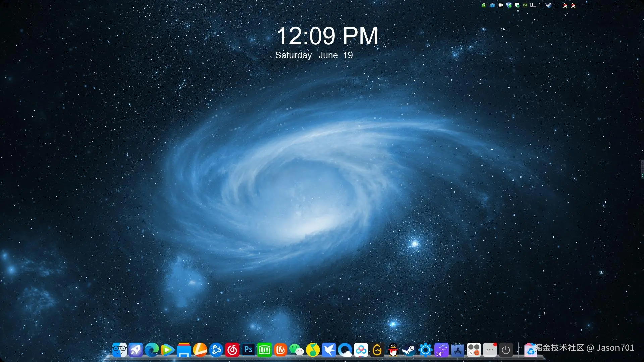Open blue gear settings icon
Screen dimensions: 644x362
pos(425,350)
